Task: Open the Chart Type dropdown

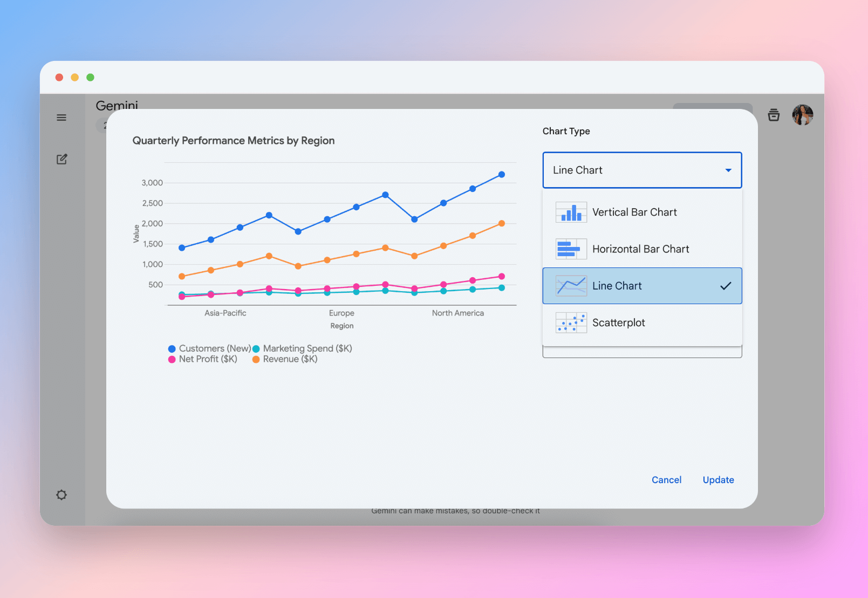Action: point(641,170)
